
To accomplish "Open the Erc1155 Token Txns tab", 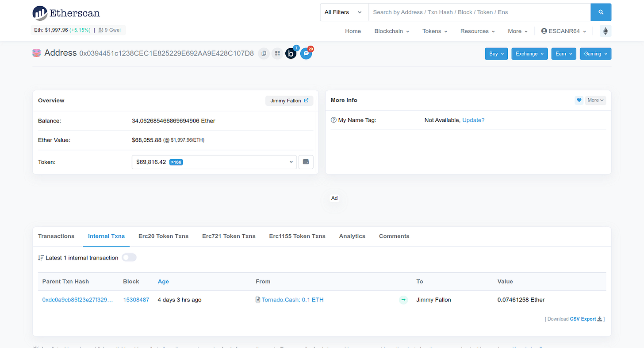I will (x=297, y=236).
